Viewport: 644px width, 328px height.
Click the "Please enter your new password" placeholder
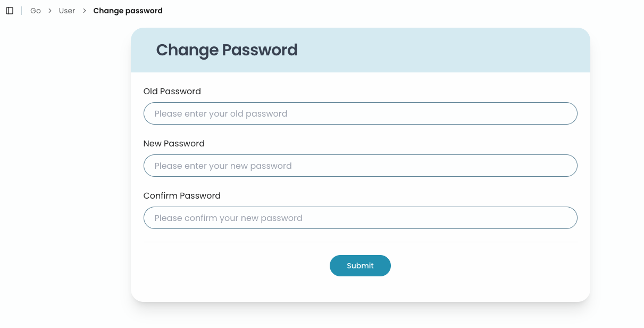pos(223,166)
